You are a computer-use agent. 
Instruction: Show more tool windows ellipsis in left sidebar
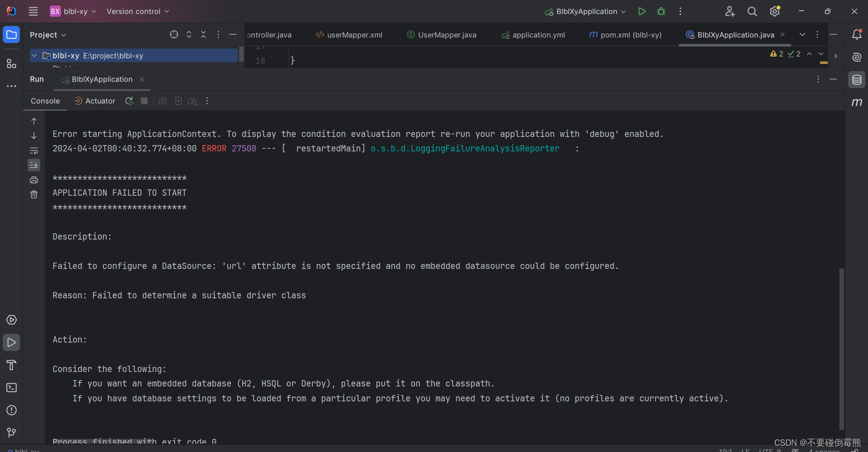tap(11, 86)
